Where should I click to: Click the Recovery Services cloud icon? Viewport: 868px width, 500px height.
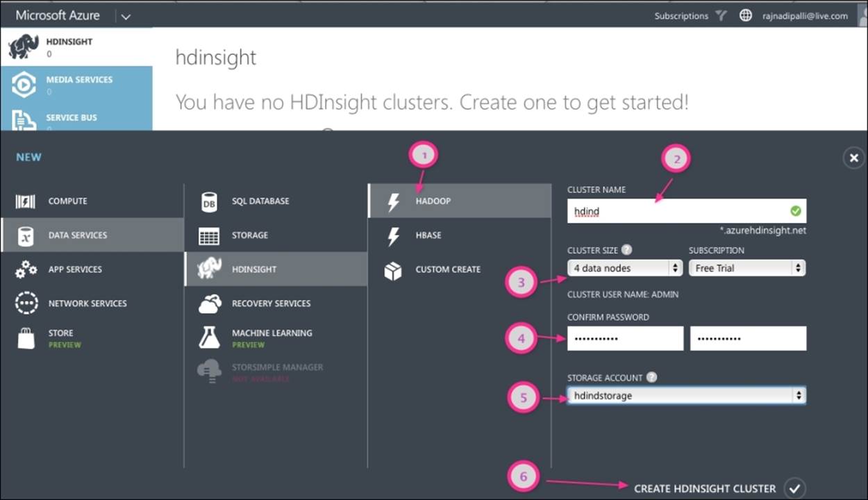coord(209,303)
